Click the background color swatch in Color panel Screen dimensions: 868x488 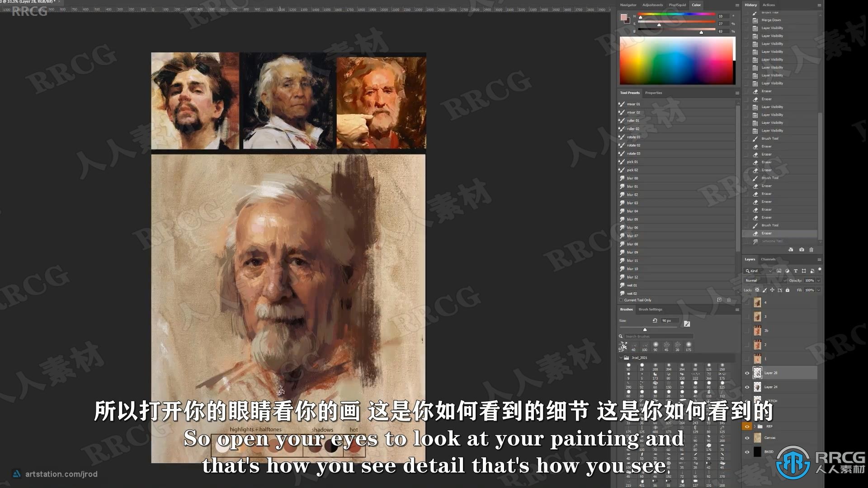click(627, 21)
